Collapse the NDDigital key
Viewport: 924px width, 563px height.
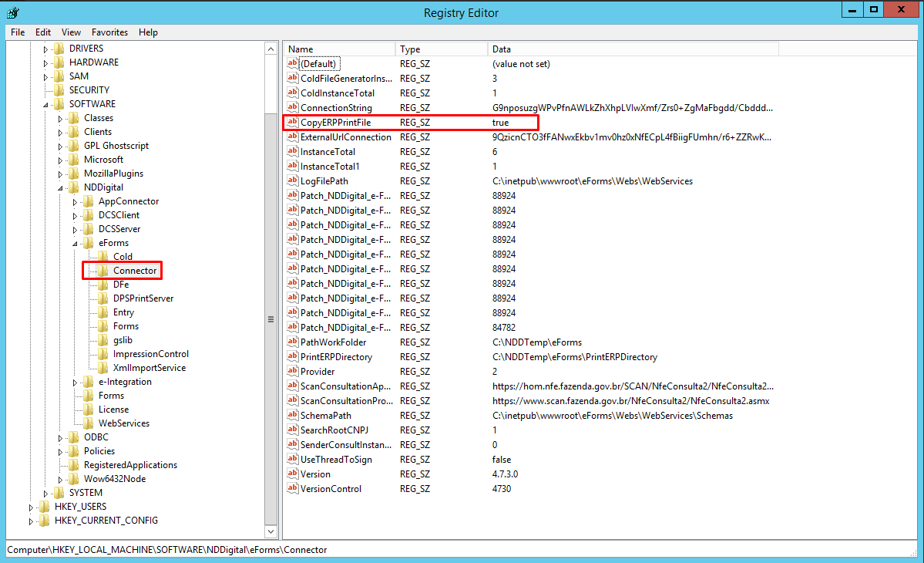[60, 187]
